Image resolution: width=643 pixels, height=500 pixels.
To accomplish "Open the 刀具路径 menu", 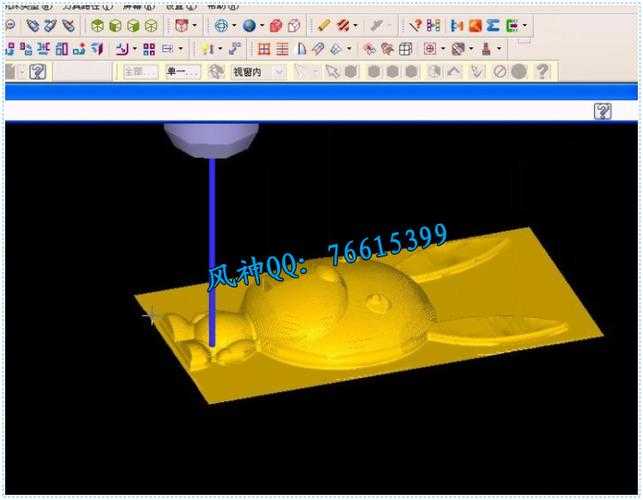I will coord(87,7).
